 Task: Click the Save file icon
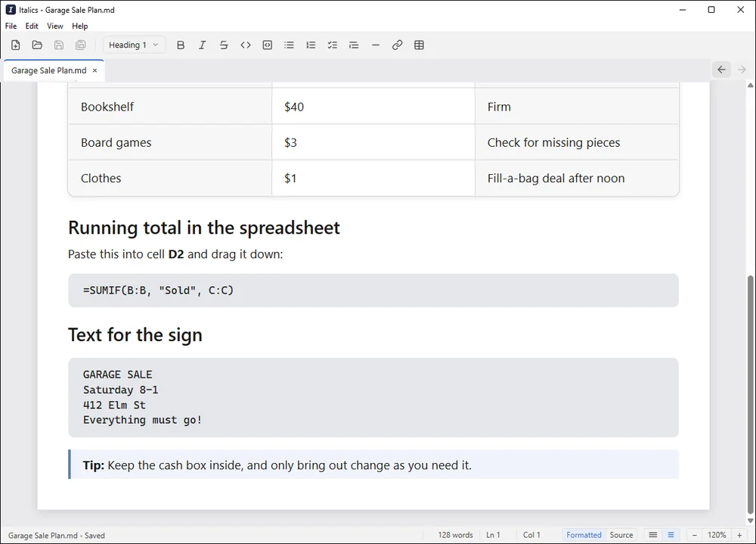pos(59,45)
